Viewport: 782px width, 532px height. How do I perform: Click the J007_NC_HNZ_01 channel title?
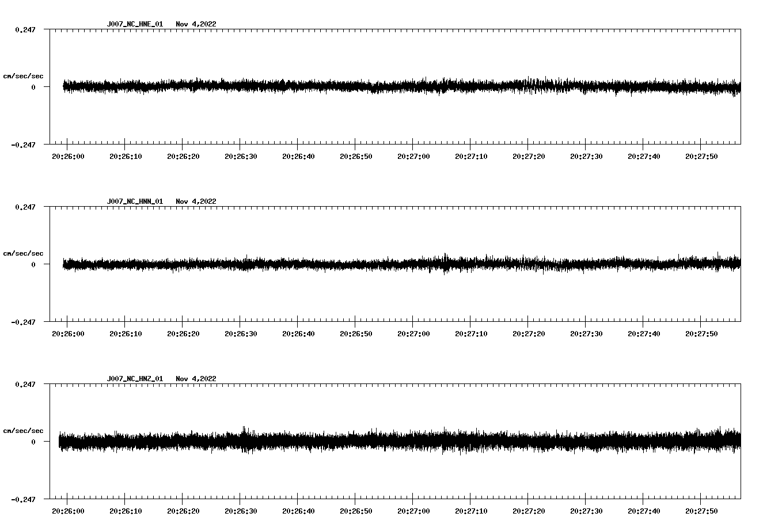(135, 379)
